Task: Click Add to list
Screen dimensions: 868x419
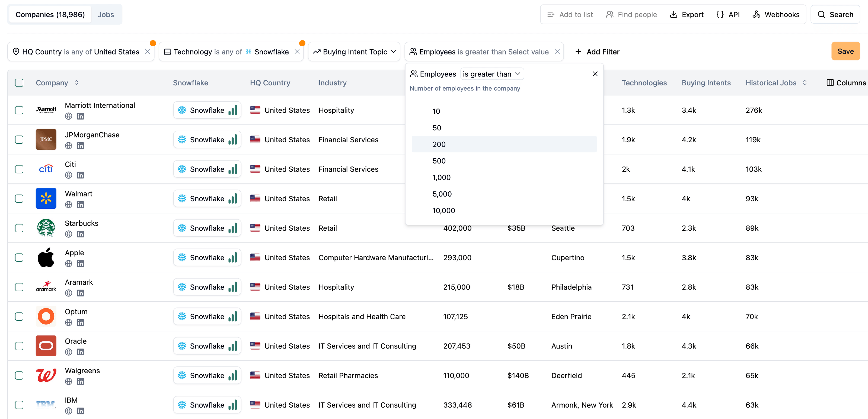Action: (570, 14)
